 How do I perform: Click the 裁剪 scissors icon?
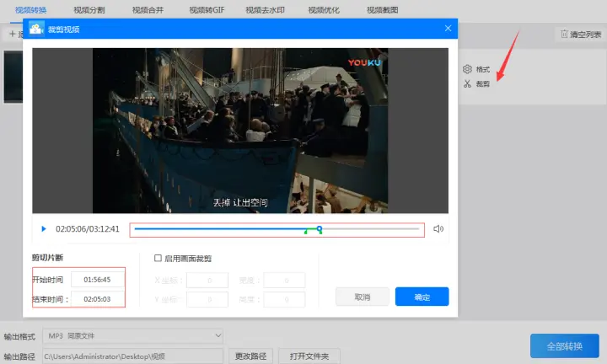(467, 83)
